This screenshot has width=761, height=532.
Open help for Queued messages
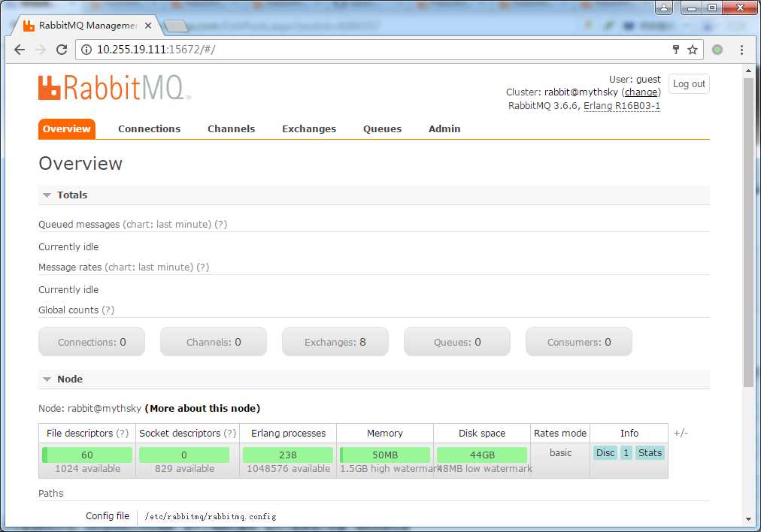coord(221,225)
